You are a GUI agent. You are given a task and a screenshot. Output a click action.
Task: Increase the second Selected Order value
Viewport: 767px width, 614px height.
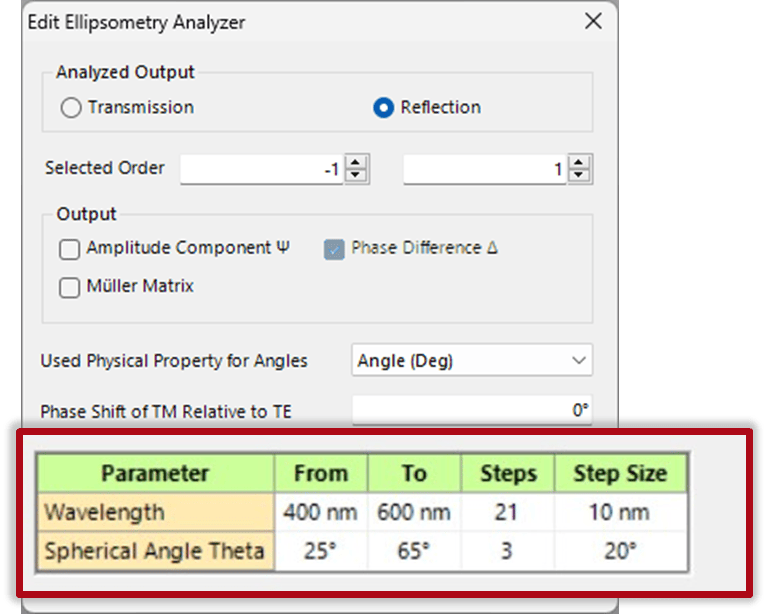pos(580,163)
